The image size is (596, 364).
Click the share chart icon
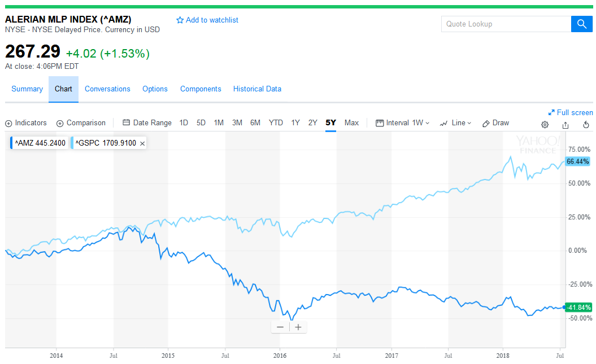tap(565, 124)
